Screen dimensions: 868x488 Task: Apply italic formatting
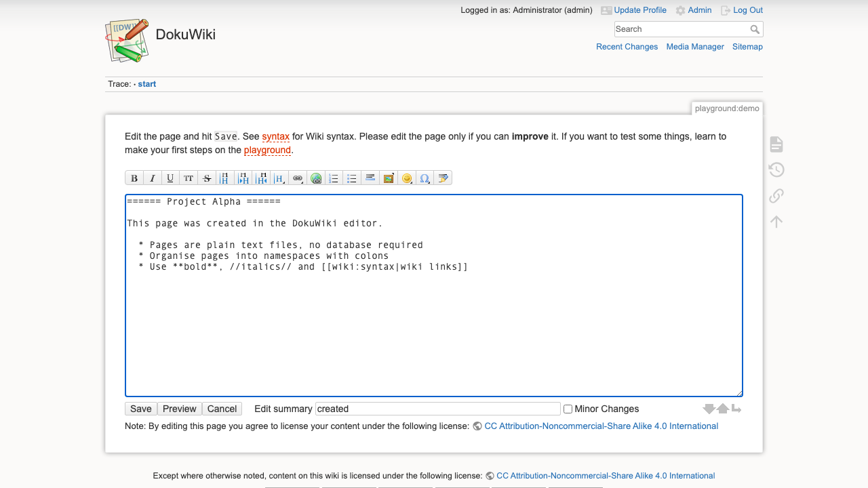153,178
